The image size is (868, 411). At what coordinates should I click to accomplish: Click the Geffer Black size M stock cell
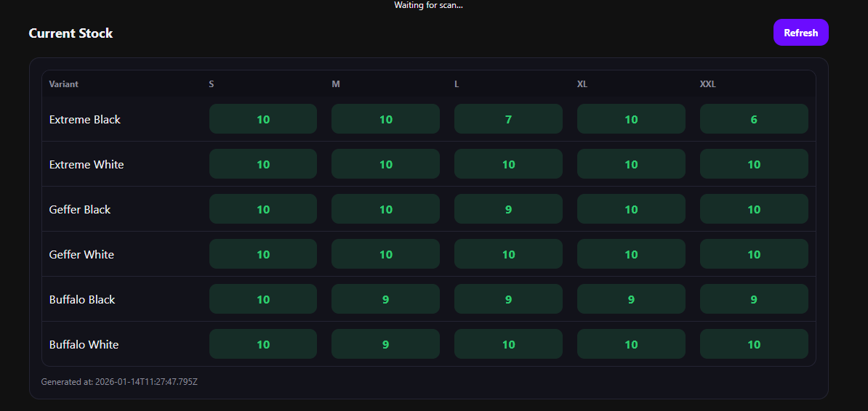386,209
